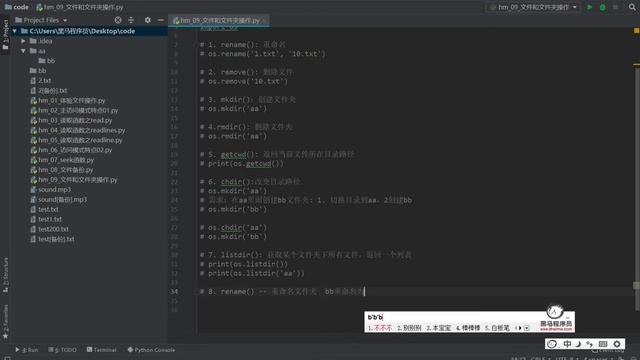640x360 pixels.
Task: Open Search Everywhere magnifier icon
Action: 632,7
